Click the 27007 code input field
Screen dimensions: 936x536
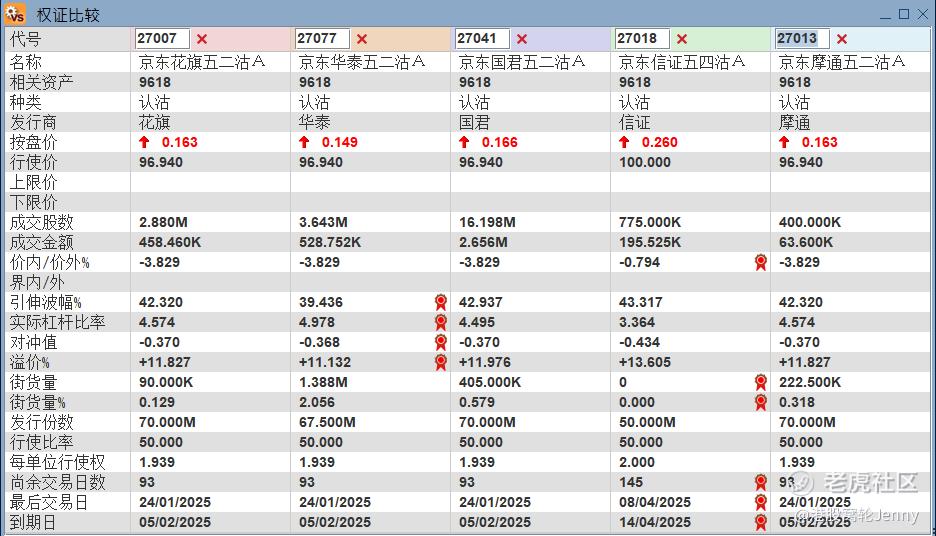162,39
